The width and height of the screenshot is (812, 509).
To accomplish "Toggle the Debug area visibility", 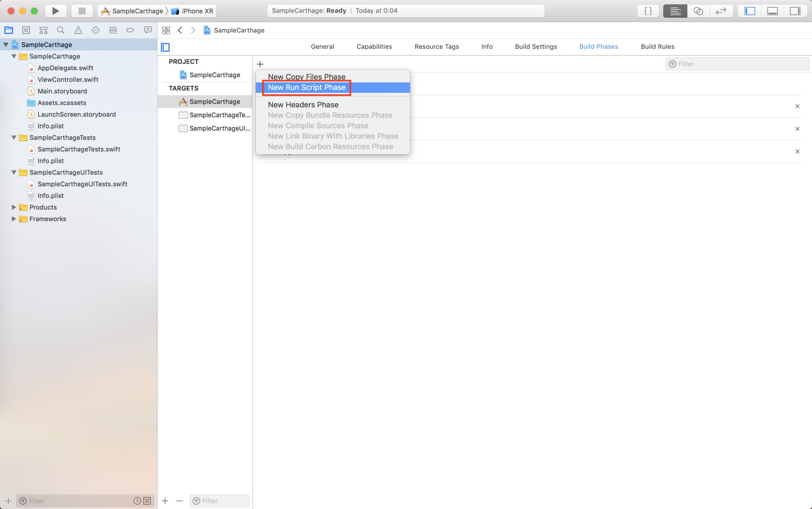I will point(772,11).
